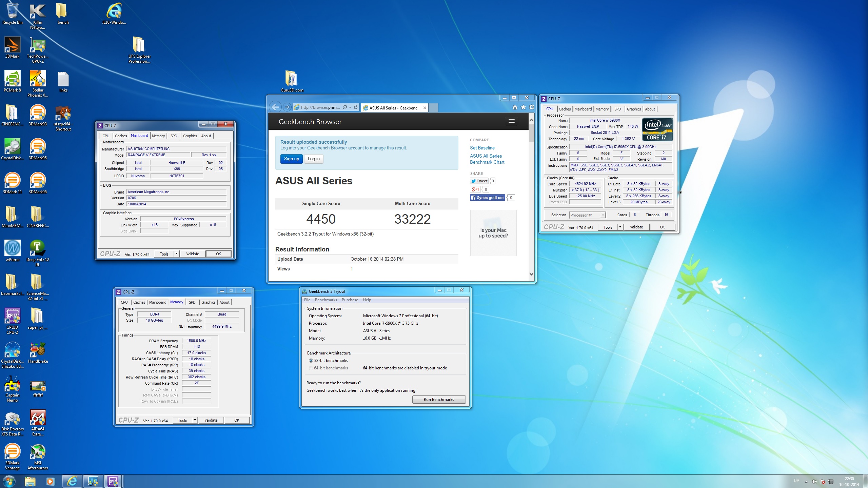Viewport: 868px width, 488px height.
Task: Switch to Caches tab in Mainboard CPU-Z window
Action: click(121, 136)
